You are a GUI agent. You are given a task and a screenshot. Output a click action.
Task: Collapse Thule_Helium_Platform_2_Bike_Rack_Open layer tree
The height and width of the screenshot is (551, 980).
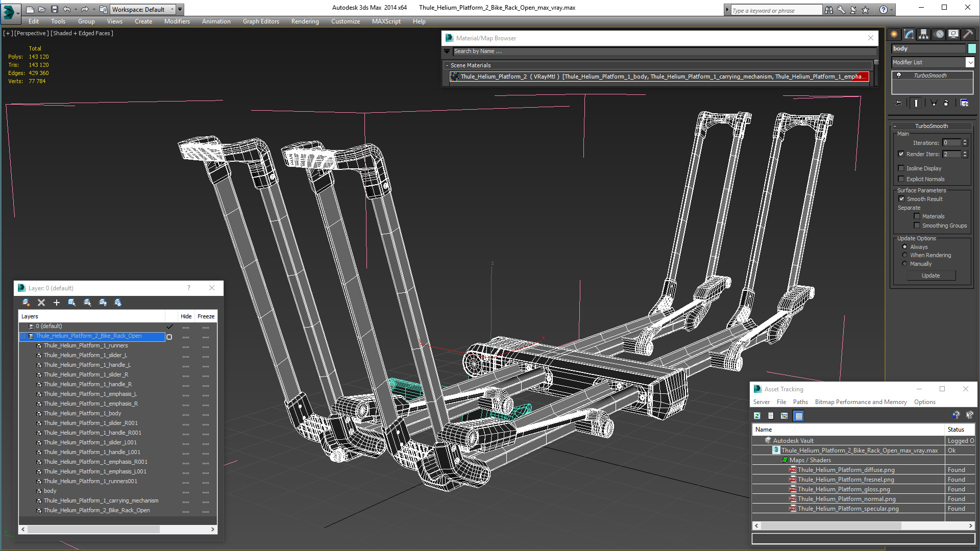[23, 336]
